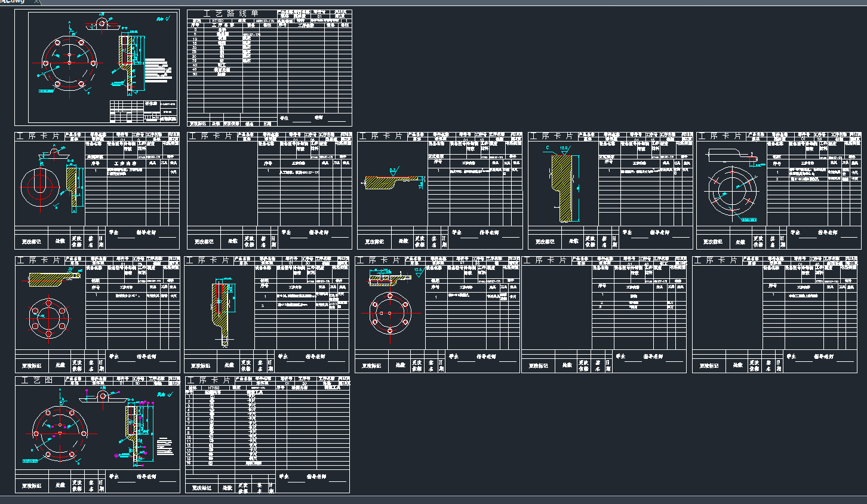Select HT150 cell in 工艺路线单 sheet

219,21
